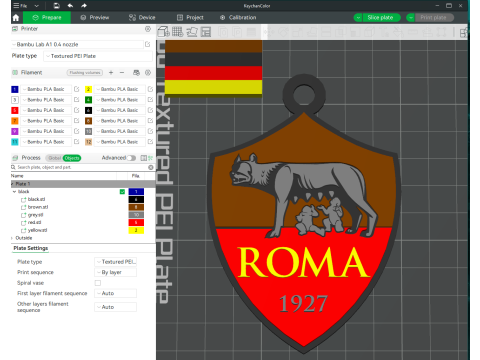Open filament 11 Bambu PLA Basic dropdown
Viewport: 480px width, 360px height.
[46, 142]
